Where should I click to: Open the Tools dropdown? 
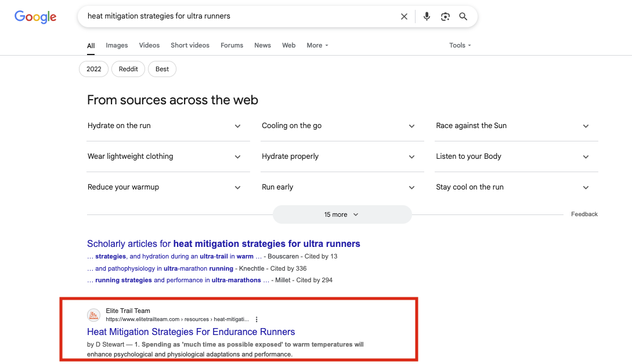coord(460,45)
